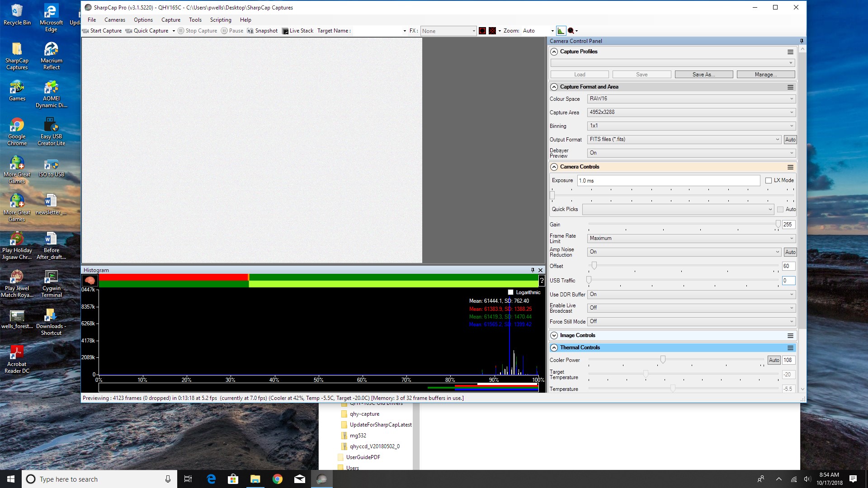Click Quick Capture in the toolbar
The height and width of the screenshot is (488, 868).
(x=147, y=31)
